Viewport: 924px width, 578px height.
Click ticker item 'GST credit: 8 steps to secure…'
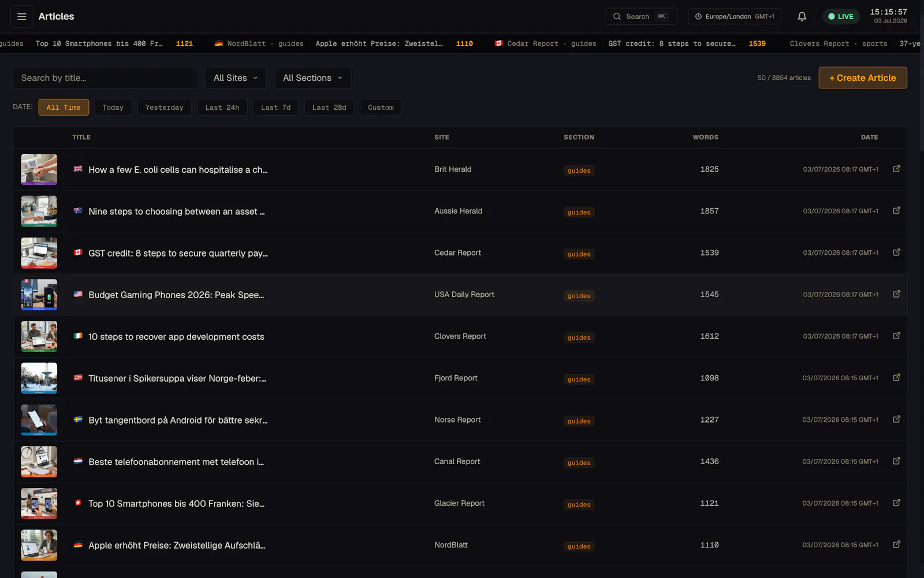[x=672, y=44]
